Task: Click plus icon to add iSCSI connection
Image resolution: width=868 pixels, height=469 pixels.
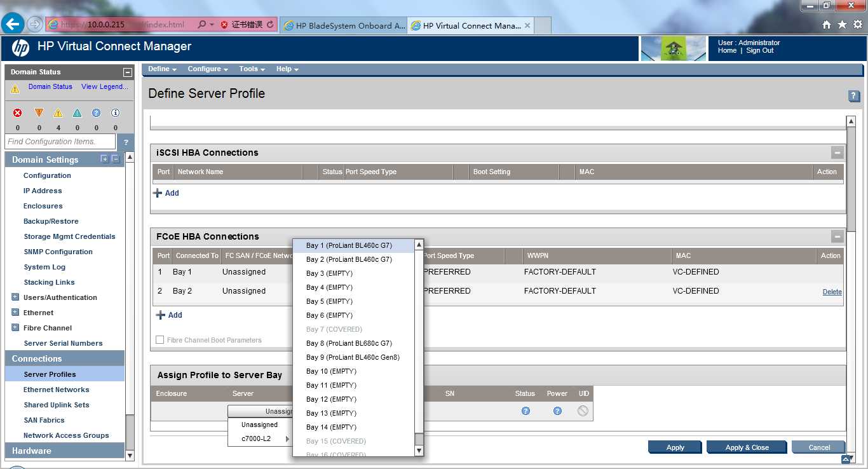Action: tap(158, 193)
